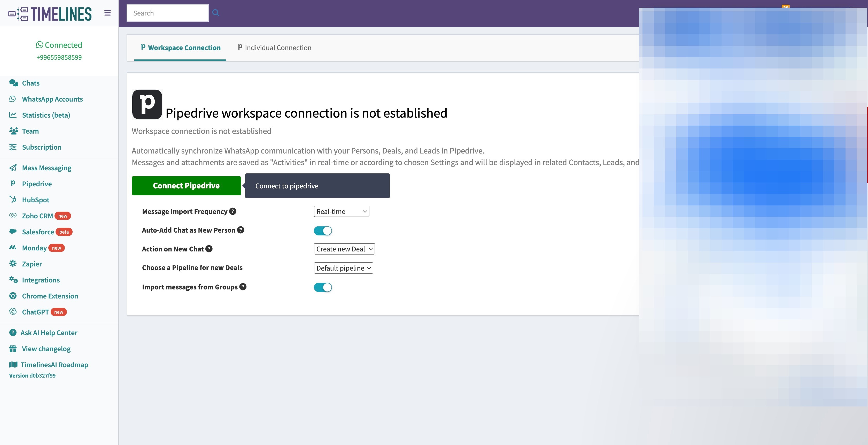
Task: Open the ChatGPT integration
Action: tap(35, 312)
